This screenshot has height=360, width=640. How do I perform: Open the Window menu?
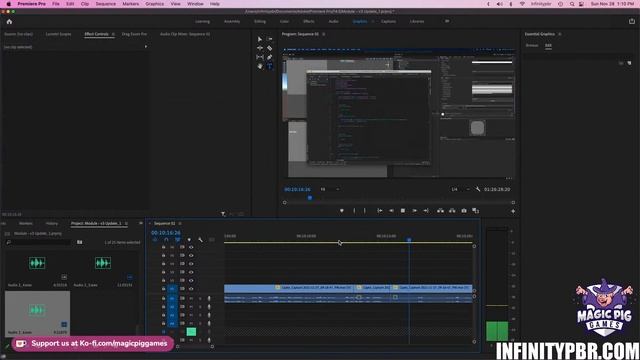[x=195, y=4]
